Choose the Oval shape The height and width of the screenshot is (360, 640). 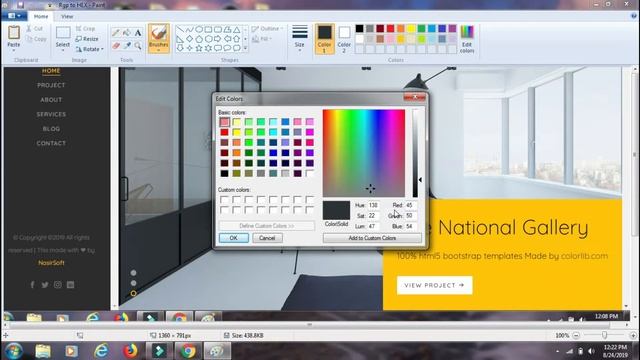(x=199, y=29)
